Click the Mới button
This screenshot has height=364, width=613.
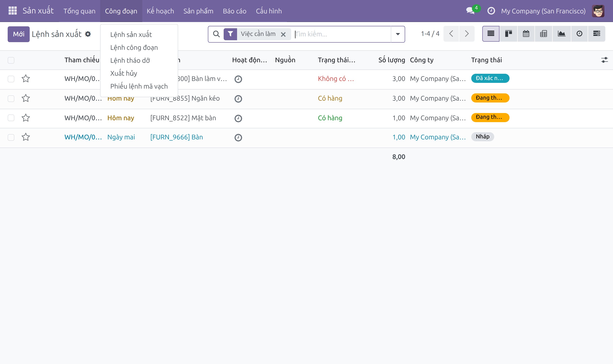(x=19, y=34)
